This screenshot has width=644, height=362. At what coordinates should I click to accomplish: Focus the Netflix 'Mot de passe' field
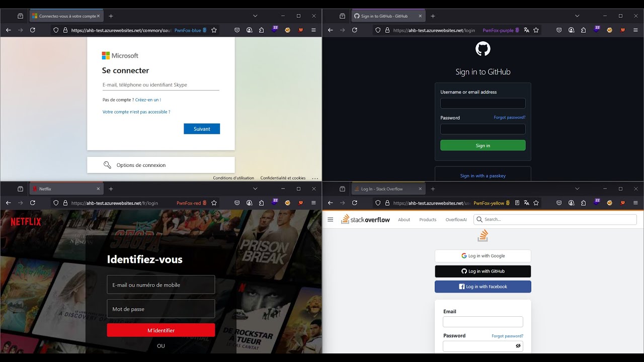point(161,309)
